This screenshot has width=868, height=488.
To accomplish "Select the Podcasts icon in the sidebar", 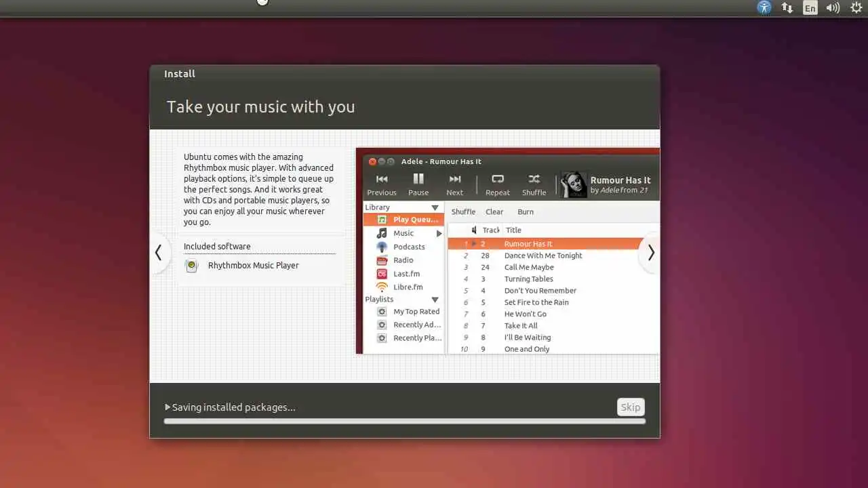I will [382, 247].
